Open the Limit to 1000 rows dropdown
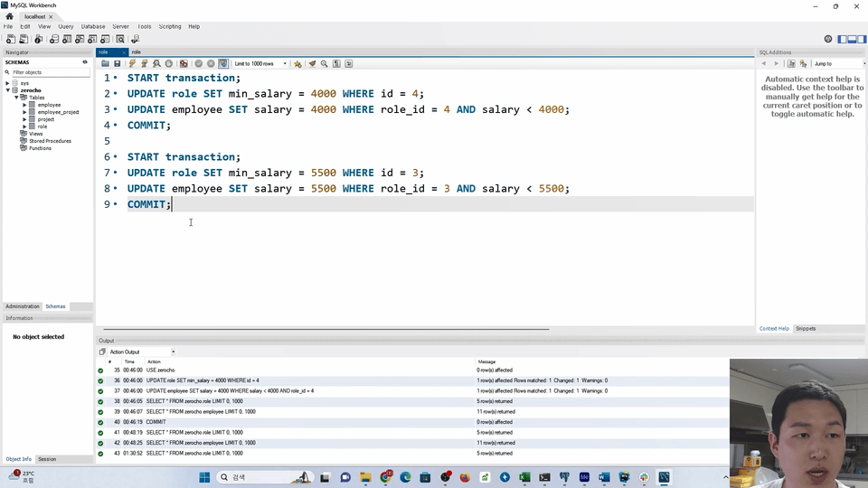The image size is (868, 488). [x=260, y=64]
